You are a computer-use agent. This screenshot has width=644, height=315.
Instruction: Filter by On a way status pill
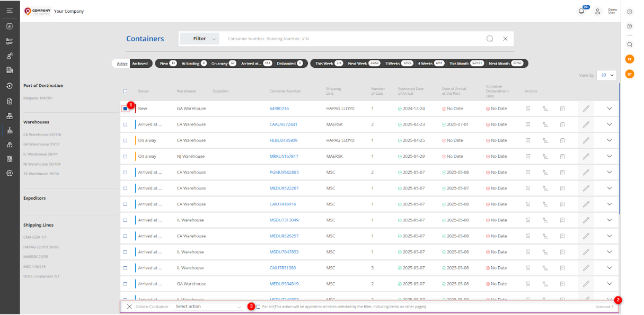coord(224,64)
